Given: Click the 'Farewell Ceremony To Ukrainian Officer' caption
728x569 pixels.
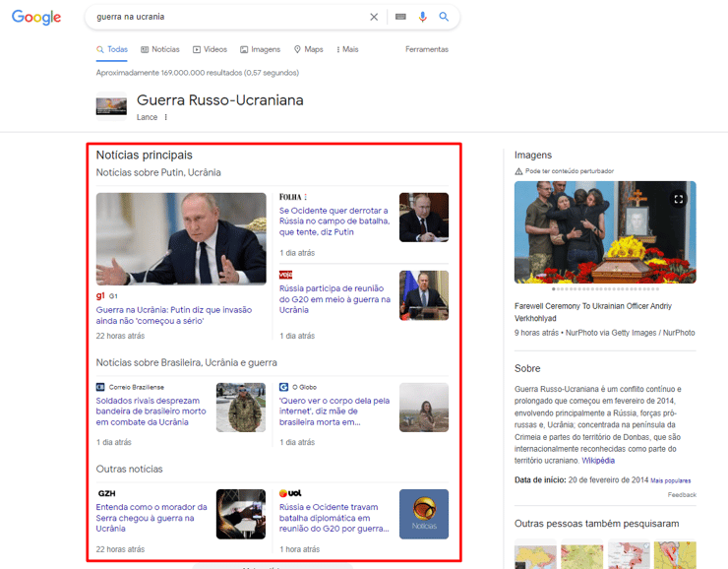Looking at the screenshot, I should (x=593, y=312).
